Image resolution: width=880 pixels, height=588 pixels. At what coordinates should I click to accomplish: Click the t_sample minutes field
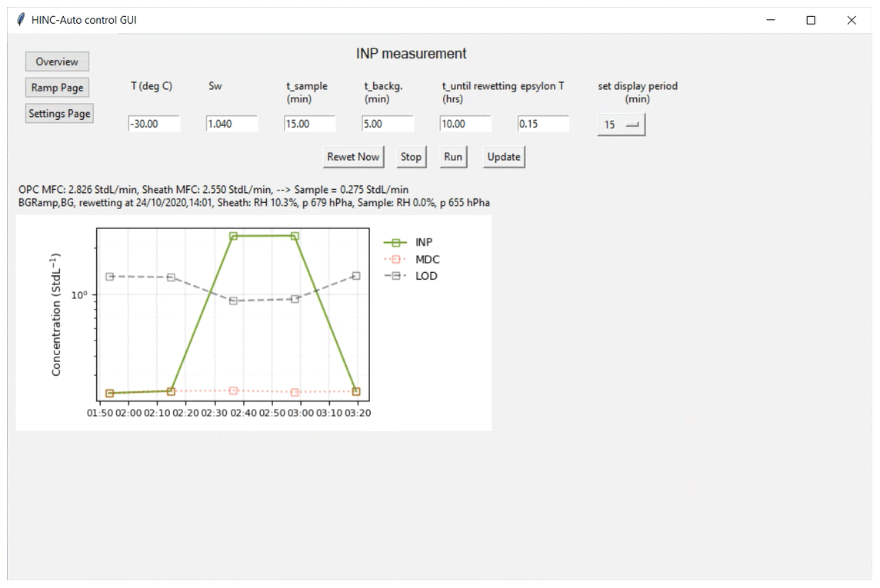(309, 124)
